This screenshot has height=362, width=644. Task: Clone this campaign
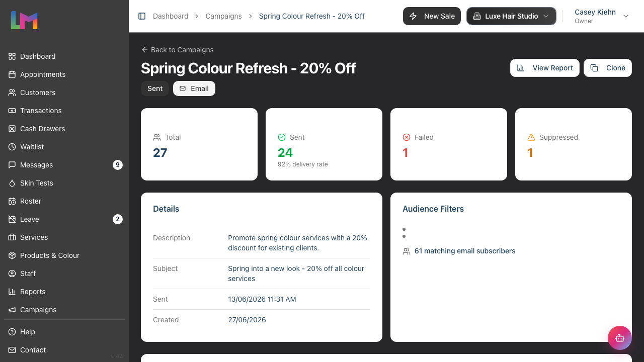pos(608,68)
